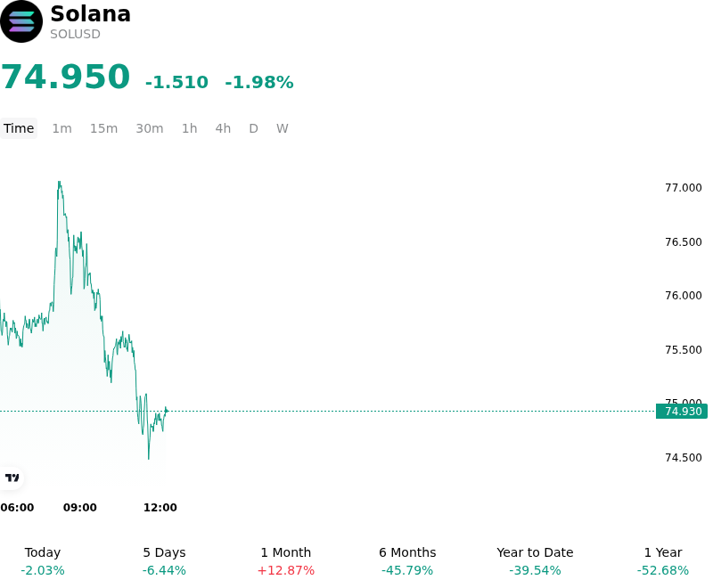The width and height of the screenshot is (713, 588).
Task: Set chart interval to 4h
Action: tap(223, 128)
